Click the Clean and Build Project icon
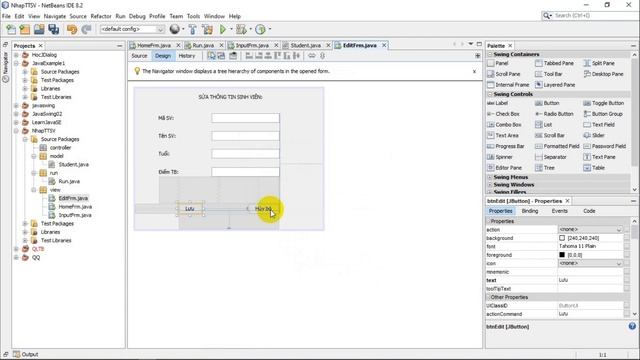640x360 pixels. click(207, 29)
